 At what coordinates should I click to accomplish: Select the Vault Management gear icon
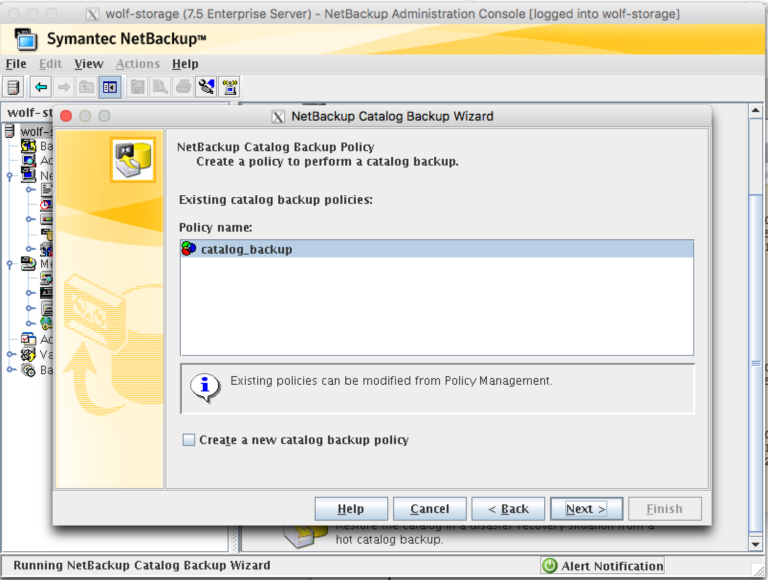[x=28, y=354]
